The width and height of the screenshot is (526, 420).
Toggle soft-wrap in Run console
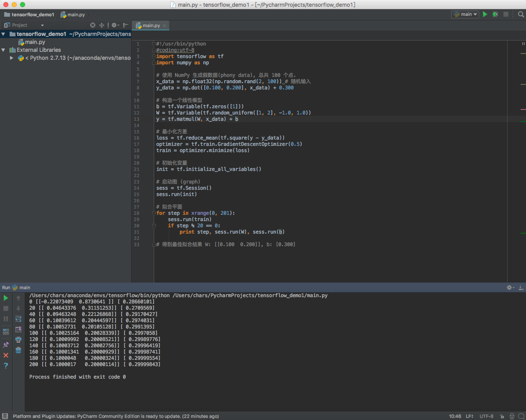click(18, 319)
